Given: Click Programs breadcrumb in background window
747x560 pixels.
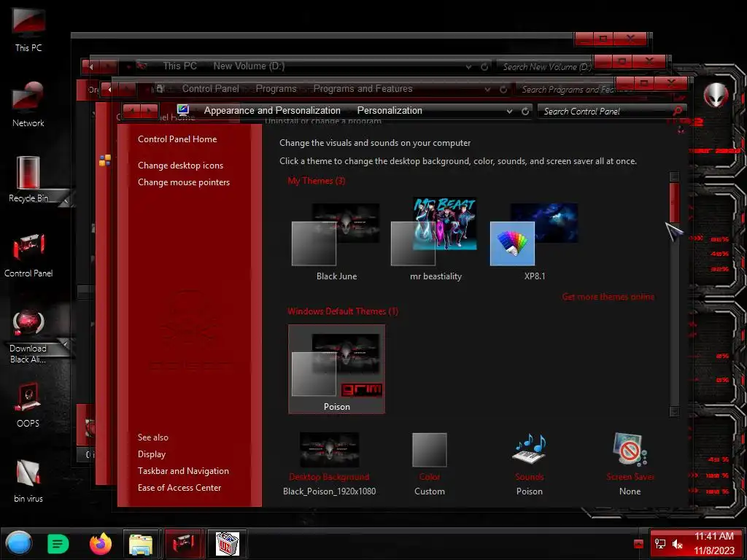Looking at the screenshot, I should (276, 88).
